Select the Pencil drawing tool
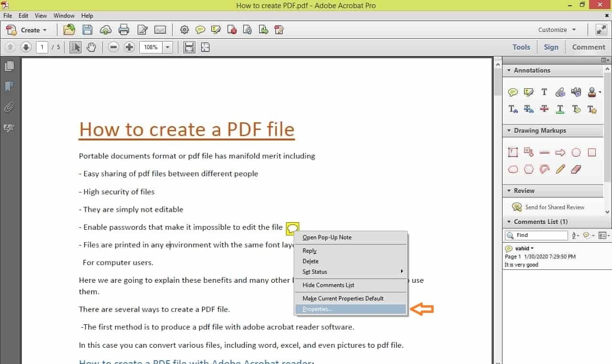 (x=560, y=169)
